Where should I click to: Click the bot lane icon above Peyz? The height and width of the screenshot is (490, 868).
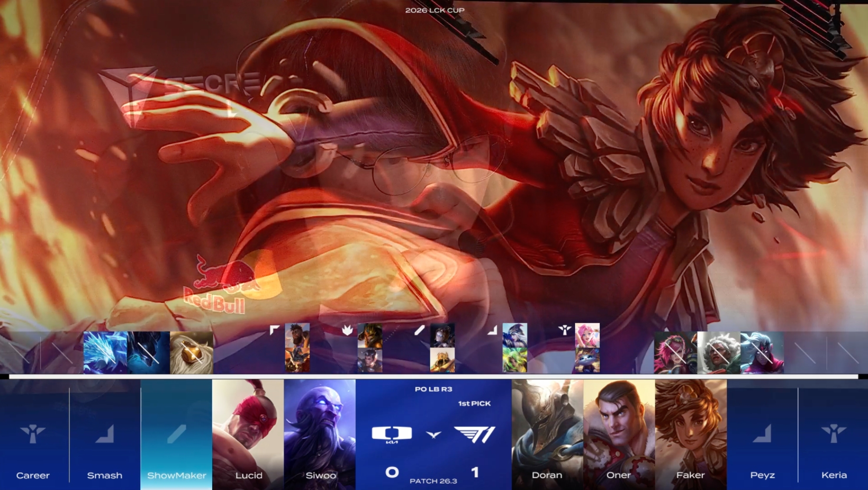[x=762, y=434]
